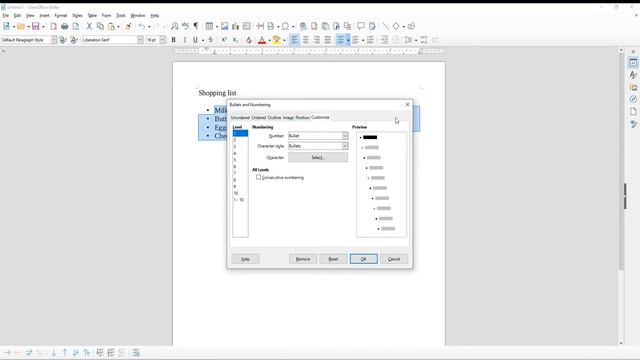Open the Number type dropdown in dialog

click(345, 136)
